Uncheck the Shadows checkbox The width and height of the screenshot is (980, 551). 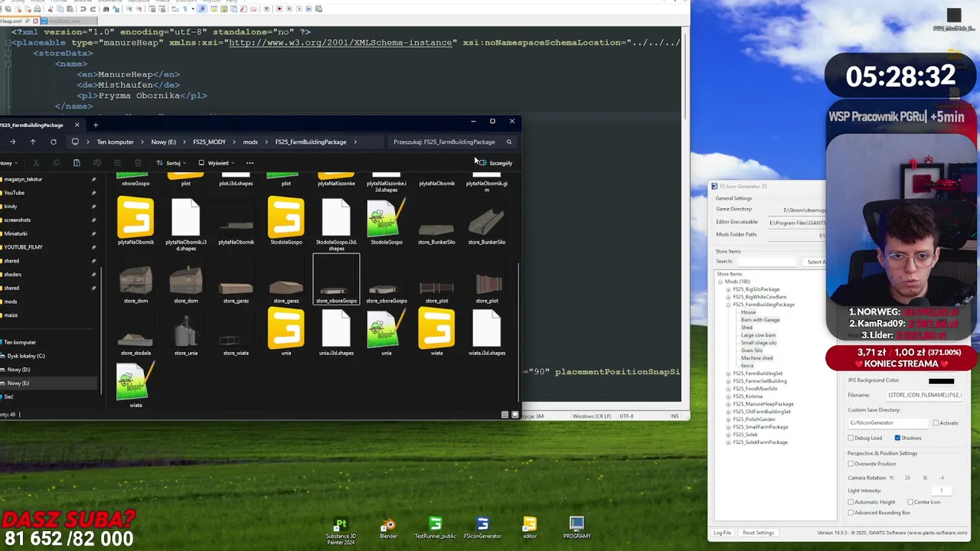(x=897, y=438)
